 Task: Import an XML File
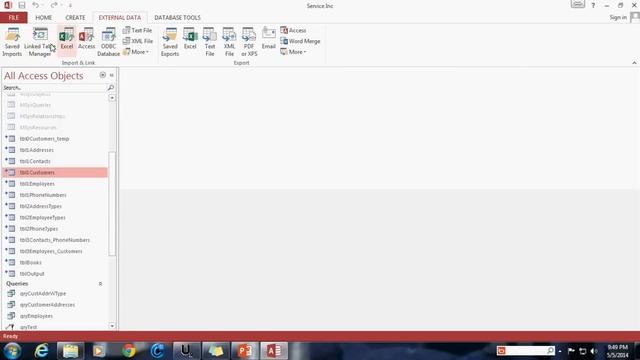pyautogui.click(x=138, y=41)
